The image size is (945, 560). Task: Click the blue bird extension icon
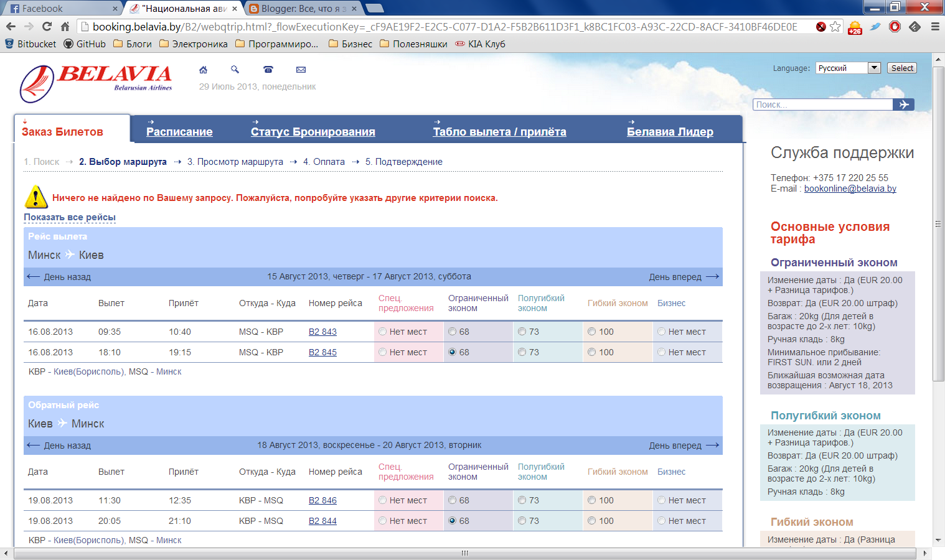click(x=875, y=27)
